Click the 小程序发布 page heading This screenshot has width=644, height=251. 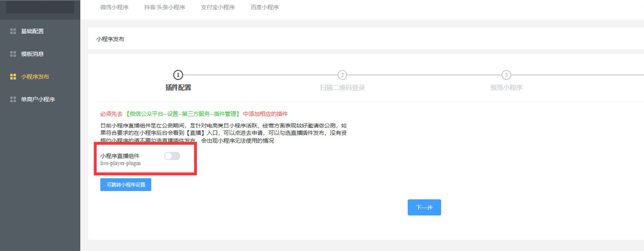click(x=110, y=39)
